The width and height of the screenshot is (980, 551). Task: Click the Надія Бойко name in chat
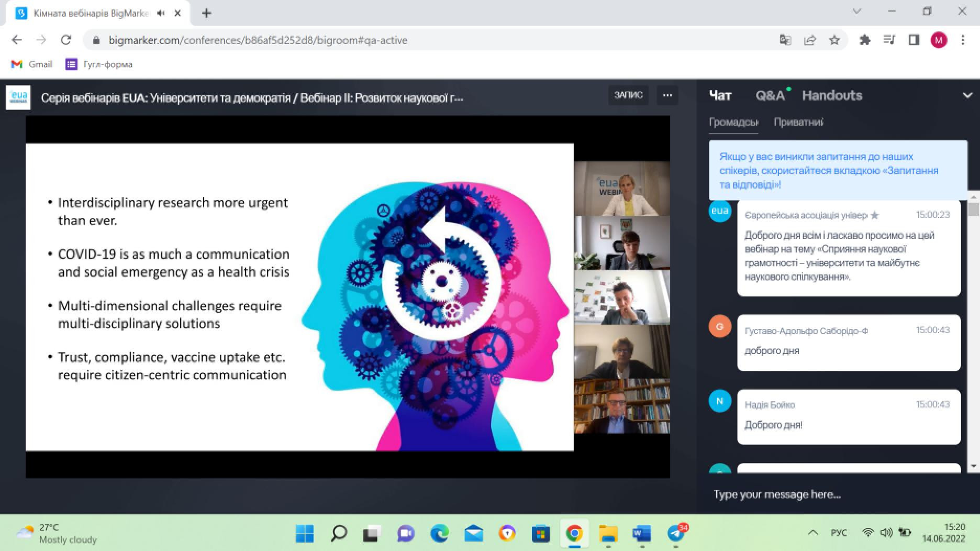coord(770,405)
